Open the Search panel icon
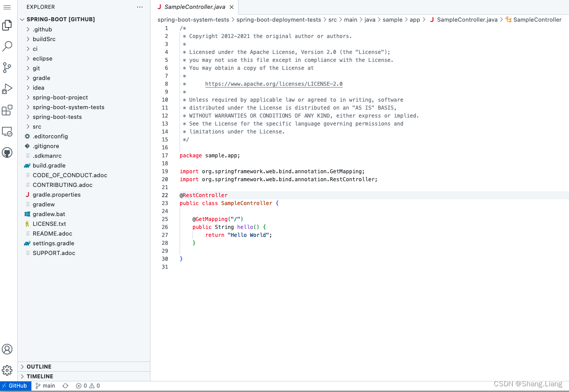This screenshot has width=569, height=392. (x=7, y=46)
